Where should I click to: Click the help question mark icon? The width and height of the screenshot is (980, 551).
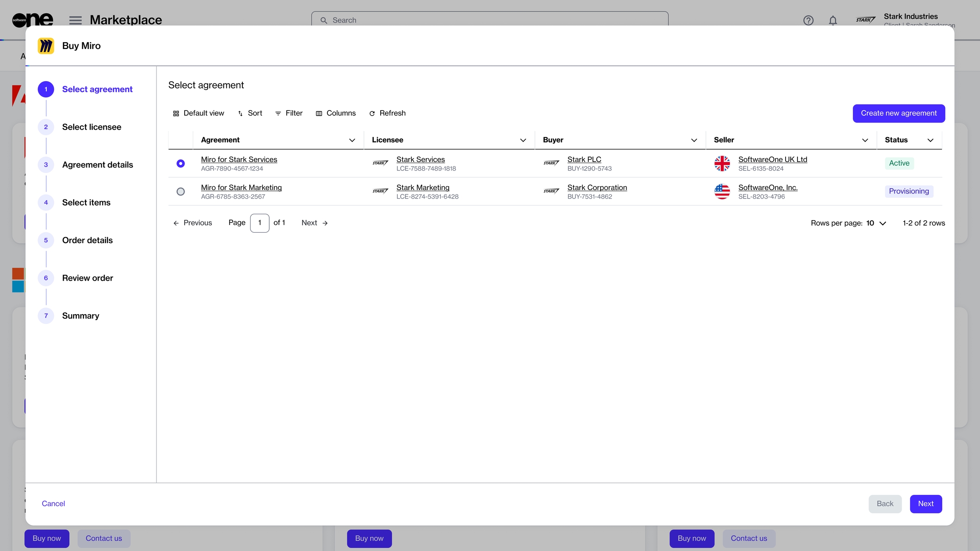click(x=808, y=20)
